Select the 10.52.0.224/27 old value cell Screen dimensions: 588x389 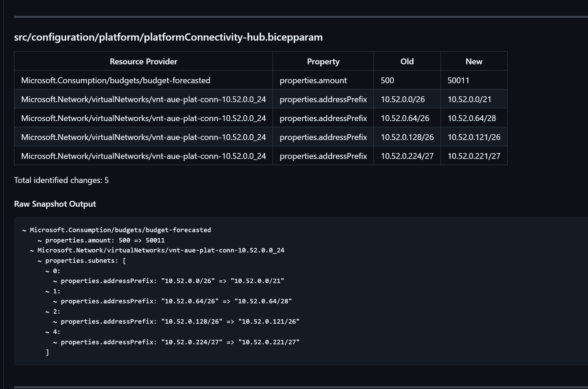[x=407, y=156]
